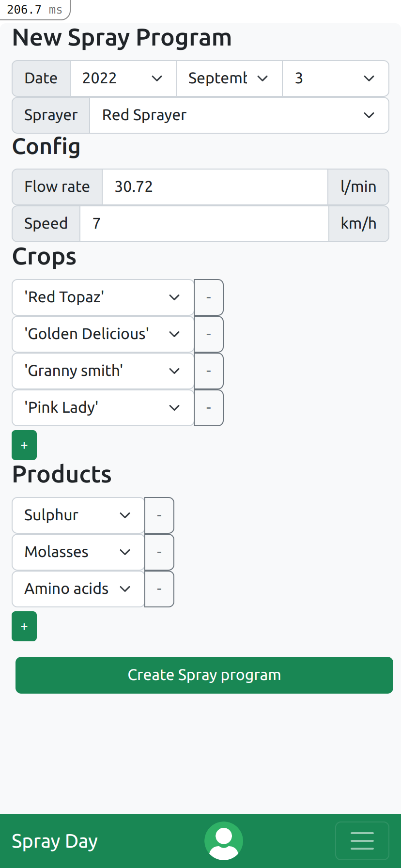Remove the 'Pink Lady' crop row
The width and height of the screenshot is (401, 868).
(209, 408)
